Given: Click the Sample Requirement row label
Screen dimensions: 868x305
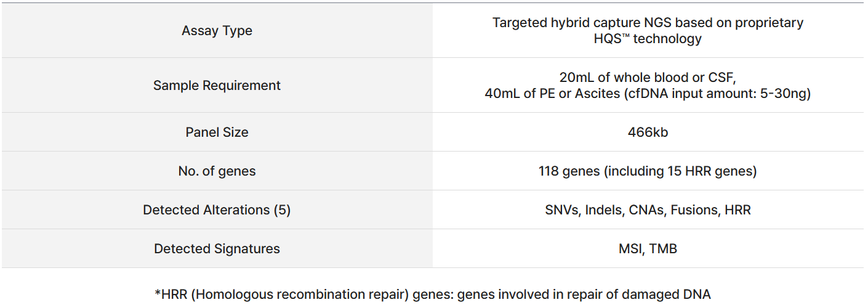Looking at the screenshot, I should 217,86.
